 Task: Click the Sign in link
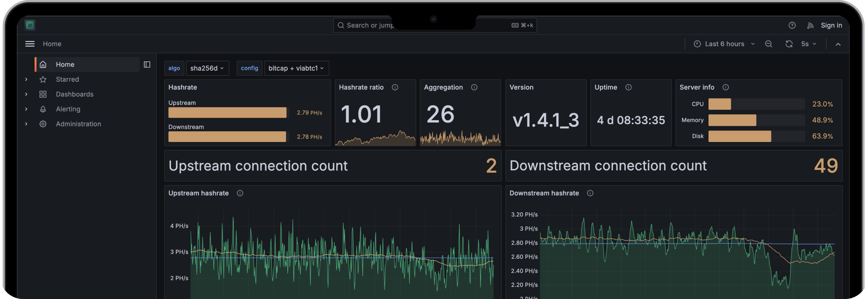tap(831, 25)
